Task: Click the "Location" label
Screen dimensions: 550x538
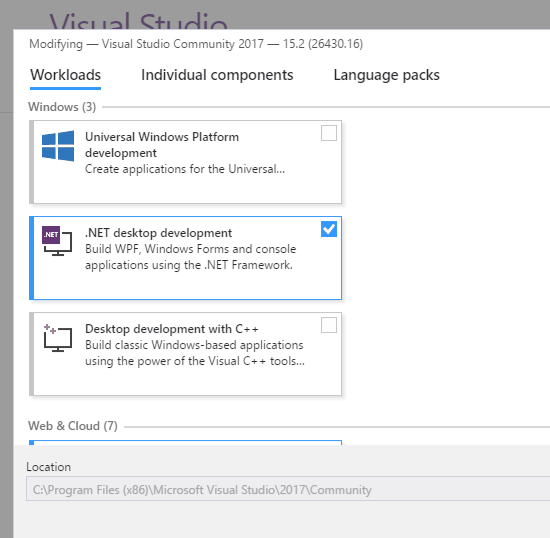Action: (x=48, y=467)
